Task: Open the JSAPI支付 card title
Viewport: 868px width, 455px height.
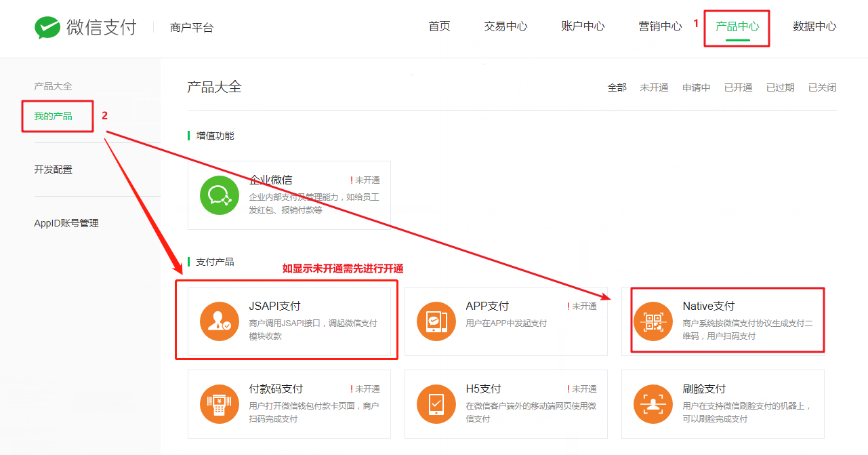Action: [274, 306]
